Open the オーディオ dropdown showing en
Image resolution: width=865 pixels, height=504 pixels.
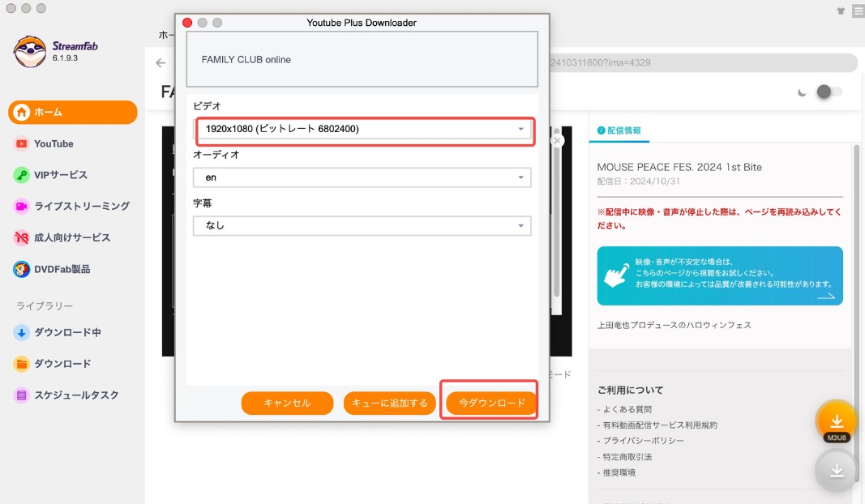click(x=362, y=177)
